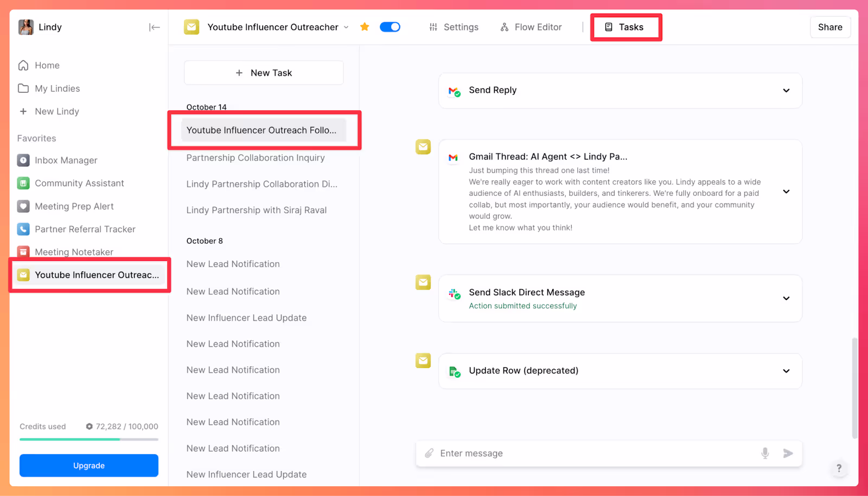Click the yellow envelope icon in header
This screenshot has height=496, width=868.
click(192, 27)
